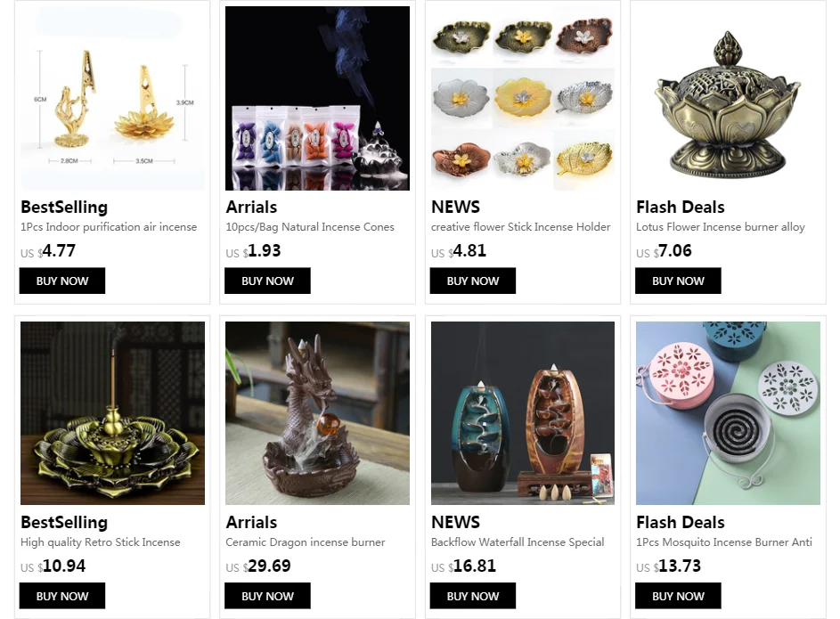
Task: View the backflow waterfall incense burner photo
Action: pyautogui.click(x=523, y=413)
